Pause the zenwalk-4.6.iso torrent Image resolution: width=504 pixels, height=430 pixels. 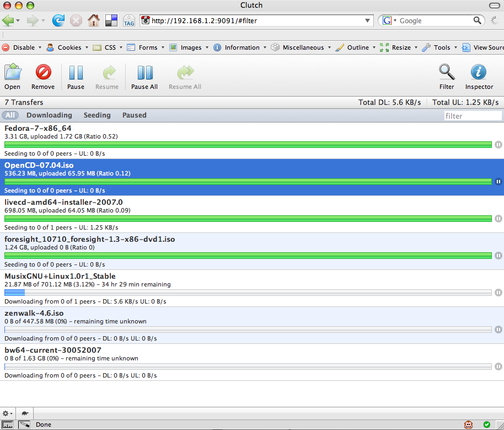click(498, 330)
